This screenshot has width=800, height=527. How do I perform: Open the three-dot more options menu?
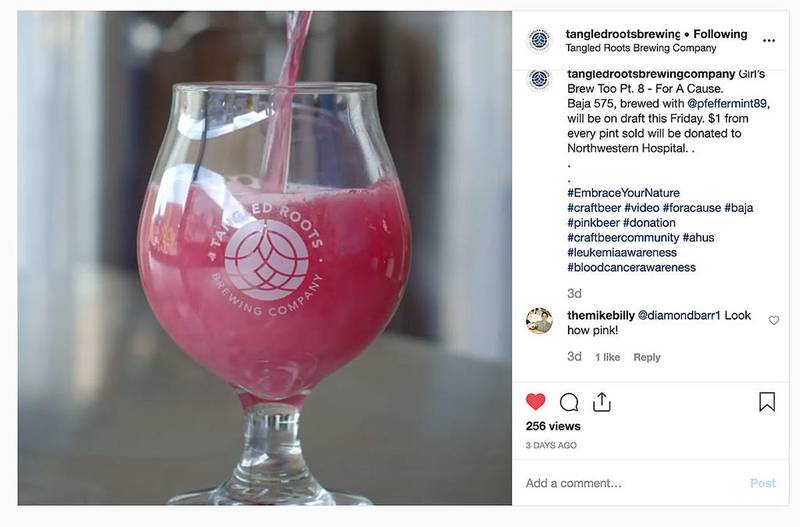769,41
